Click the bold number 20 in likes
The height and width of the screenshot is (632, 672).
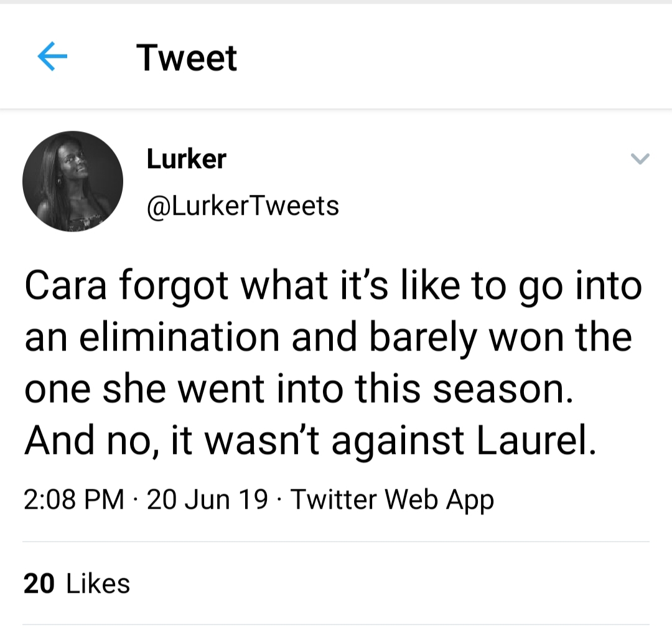[39, 584]
